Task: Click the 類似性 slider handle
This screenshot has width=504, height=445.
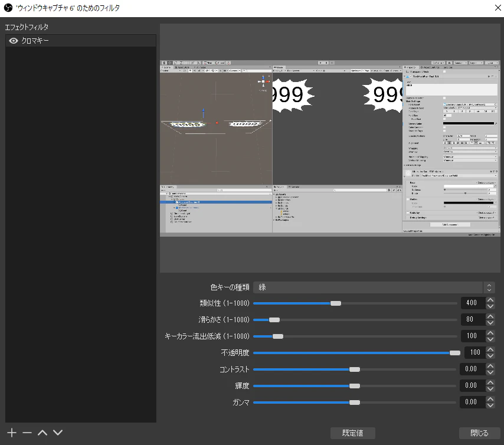Action: (336, 303)
